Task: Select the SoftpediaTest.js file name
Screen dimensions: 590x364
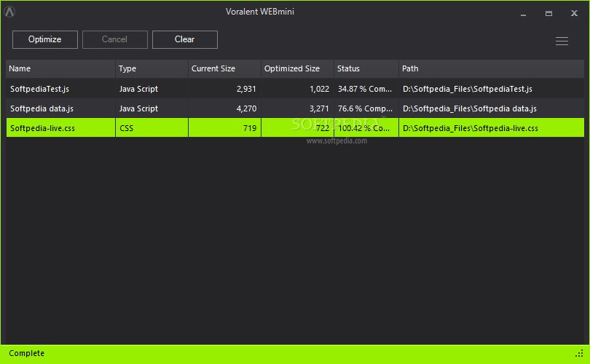Action: click(39, 89)
